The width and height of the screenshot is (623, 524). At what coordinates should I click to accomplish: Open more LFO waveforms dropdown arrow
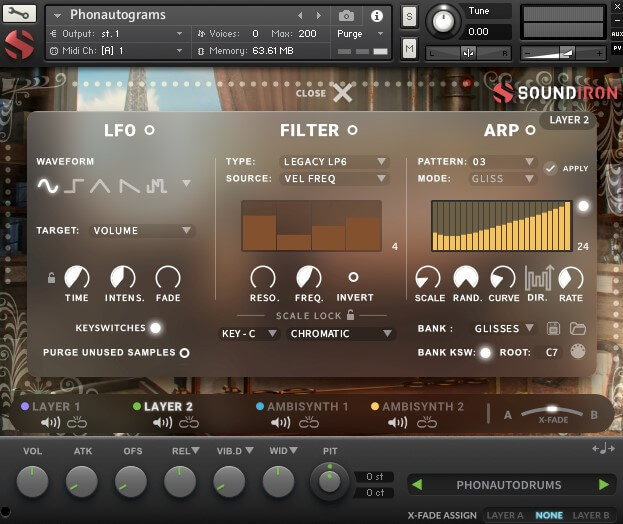[186, 183]
